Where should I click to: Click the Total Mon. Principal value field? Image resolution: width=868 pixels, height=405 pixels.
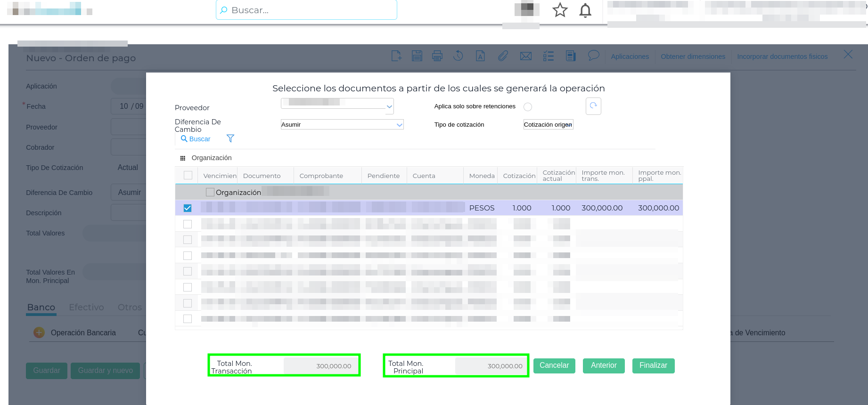[491, 366]
